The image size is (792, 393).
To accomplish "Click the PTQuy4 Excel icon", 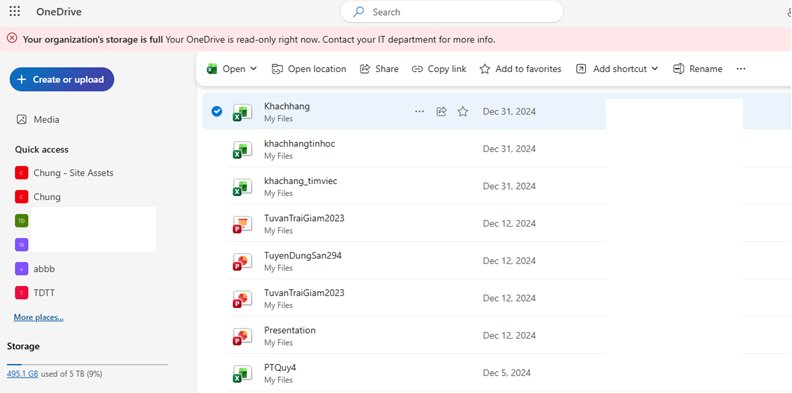I will click(x=242, y=374).
